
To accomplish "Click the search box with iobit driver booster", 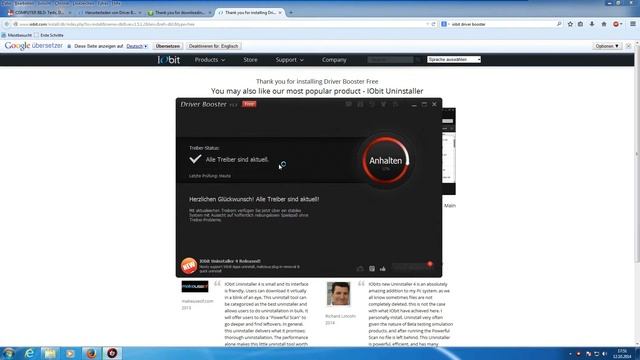I will (504, 24).
